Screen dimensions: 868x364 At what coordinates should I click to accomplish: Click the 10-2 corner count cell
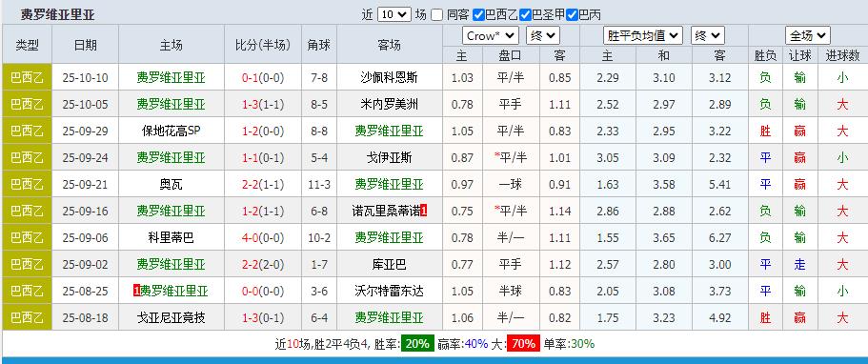319,237
